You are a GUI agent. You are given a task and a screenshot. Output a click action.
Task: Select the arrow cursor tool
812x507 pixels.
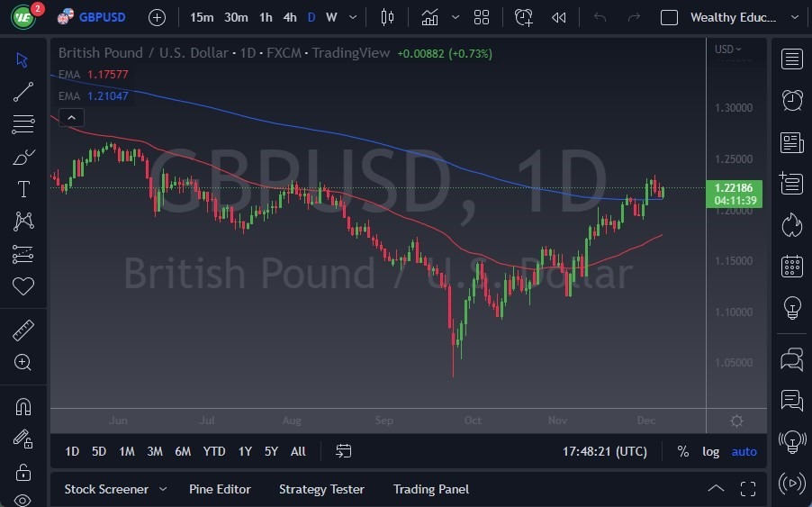[22, 59]
